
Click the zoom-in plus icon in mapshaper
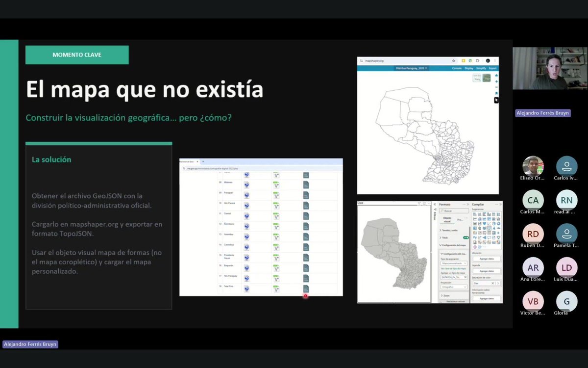click(496, 81)
